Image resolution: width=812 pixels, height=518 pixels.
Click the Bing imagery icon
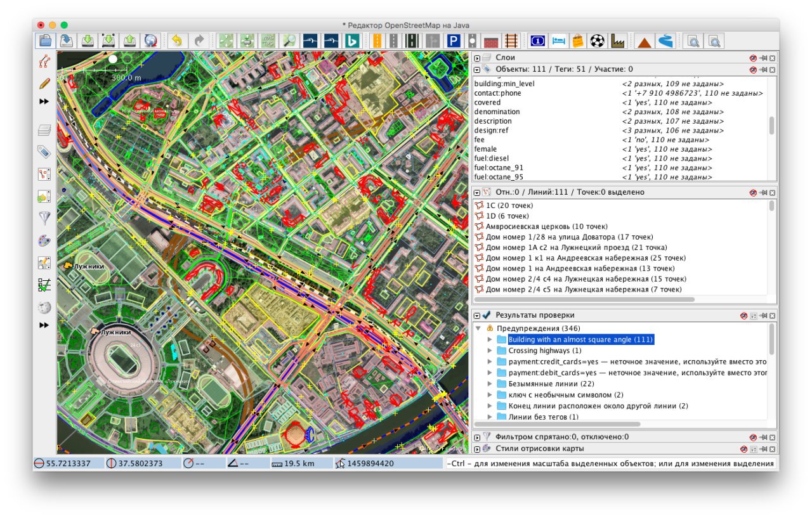pos(352,41)
